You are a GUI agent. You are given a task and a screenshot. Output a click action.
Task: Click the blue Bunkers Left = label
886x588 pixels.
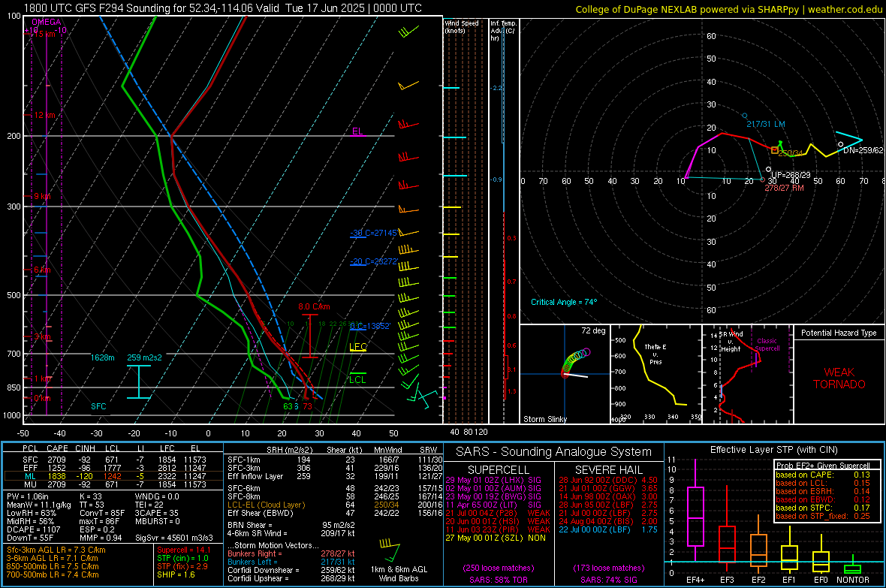(252, 562)
